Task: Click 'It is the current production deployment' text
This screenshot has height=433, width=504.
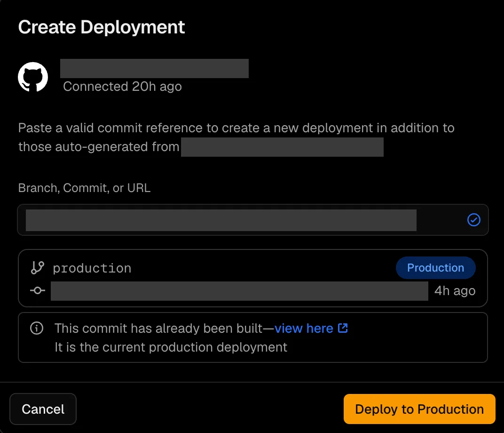Action: [171, 347]
